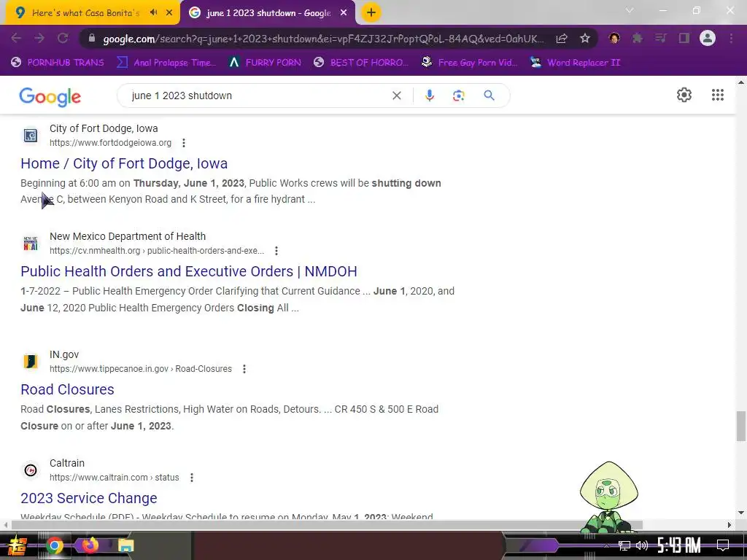Open the Google apps grid
Screen dimensions: 747x560
coord(718,95)
